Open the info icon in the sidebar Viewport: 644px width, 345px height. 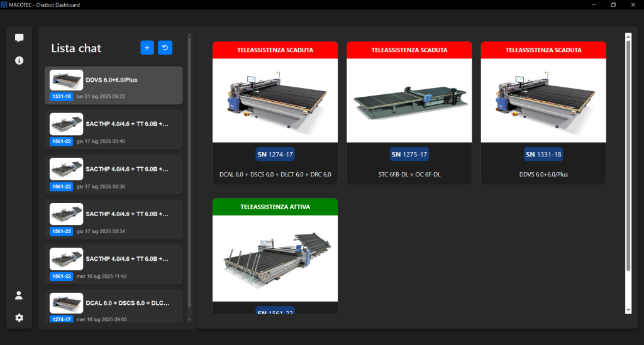[19, 61]
